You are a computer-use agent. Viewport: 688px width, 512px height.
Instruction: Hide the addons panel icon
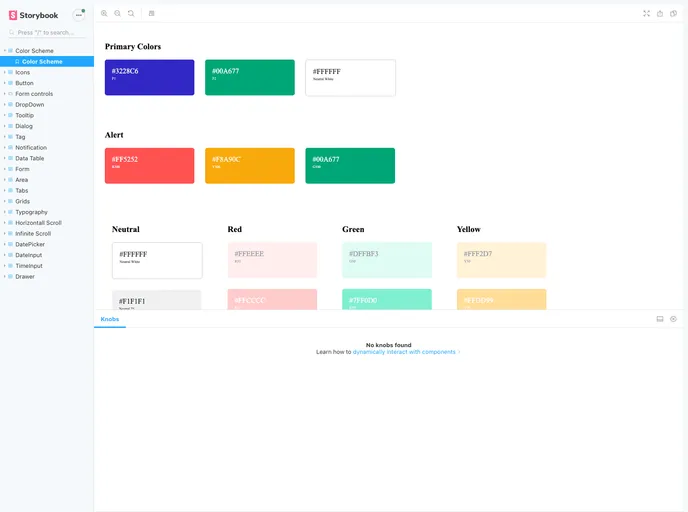coord(674,319)
